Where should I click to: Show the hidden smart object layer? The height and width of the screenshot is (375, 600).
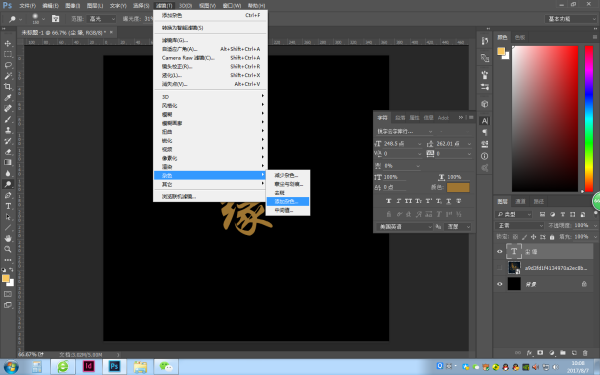click(x=499, y=267)
